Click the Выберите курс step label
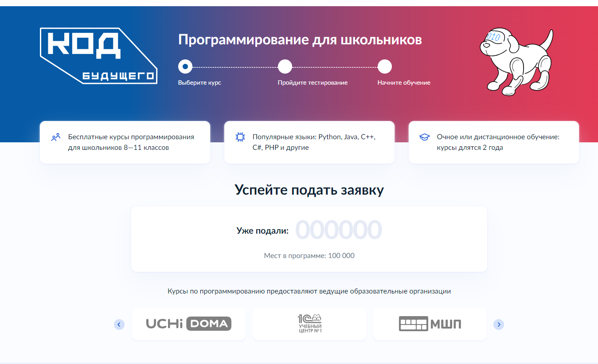Screen dimensions: 598x364 pyautogui.click(x=199, y=83)
